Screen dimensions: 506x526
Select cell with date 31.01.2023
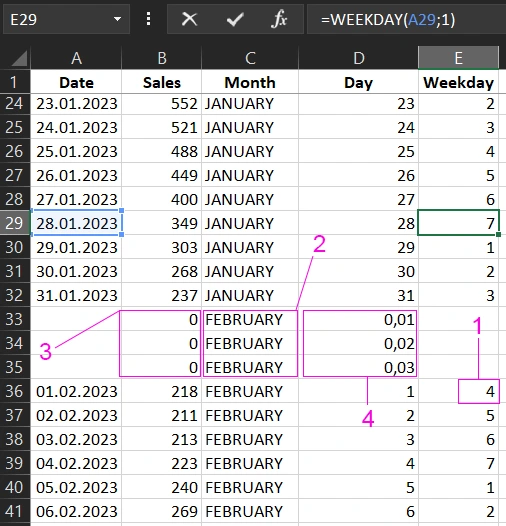[x=76, y=295]
